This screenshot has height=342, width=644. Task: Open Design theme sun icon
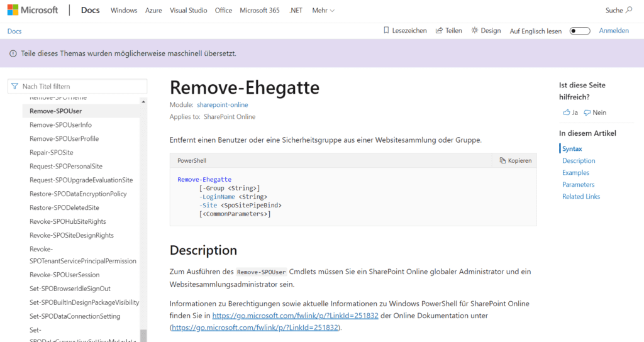tap(475, 30)
